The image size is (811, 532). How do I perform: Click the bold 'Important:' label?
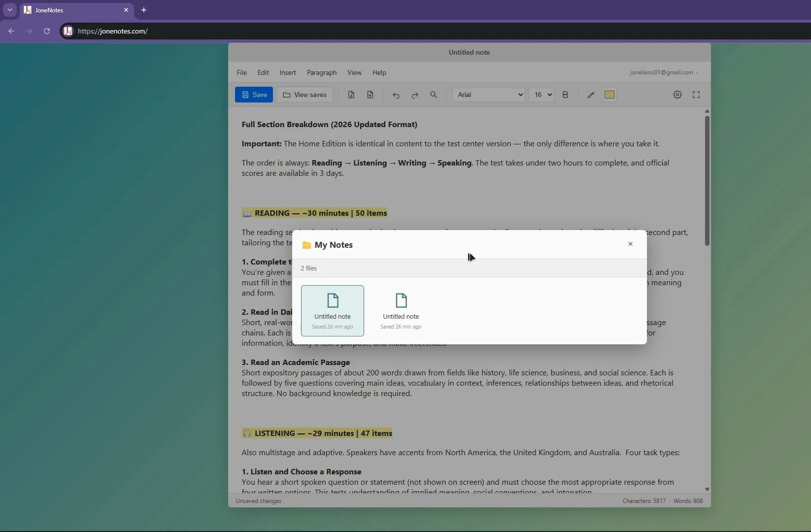[x=262, y=144]
